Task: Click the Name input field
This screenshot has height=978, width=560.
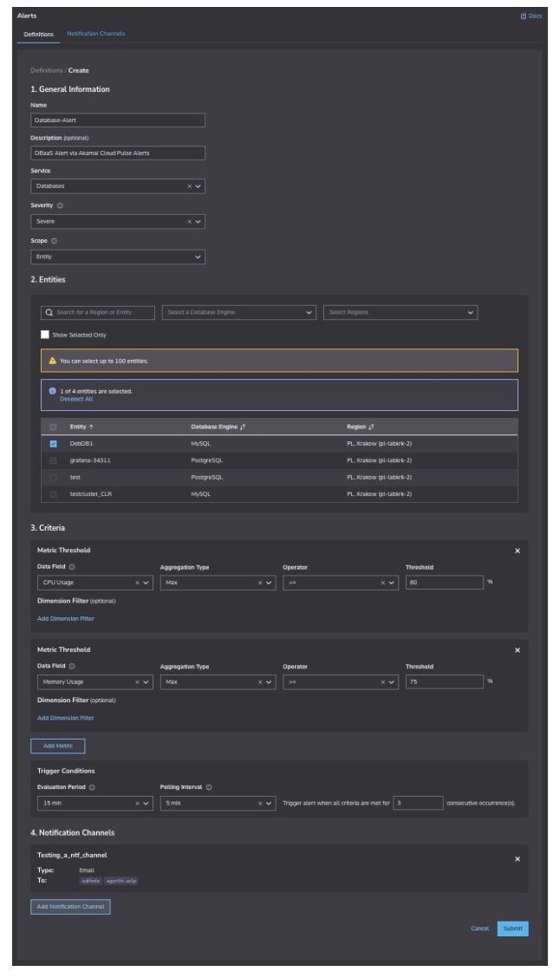Action: (118, 121)
